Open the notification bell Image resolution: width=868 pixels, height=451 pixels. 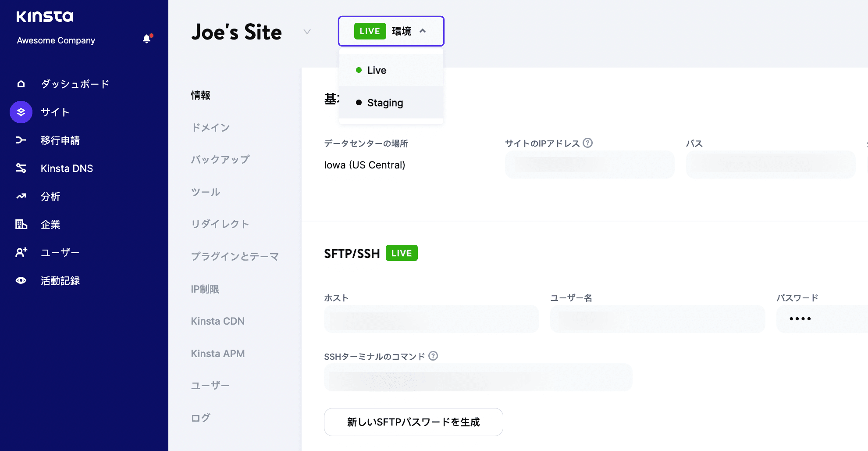tap(146, 38)
